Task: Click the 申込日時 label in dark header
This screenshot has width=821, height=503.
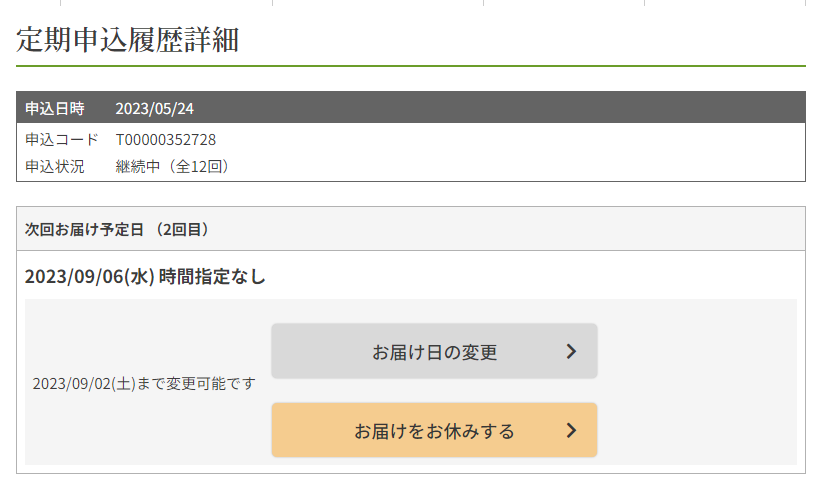Action: 55,108
